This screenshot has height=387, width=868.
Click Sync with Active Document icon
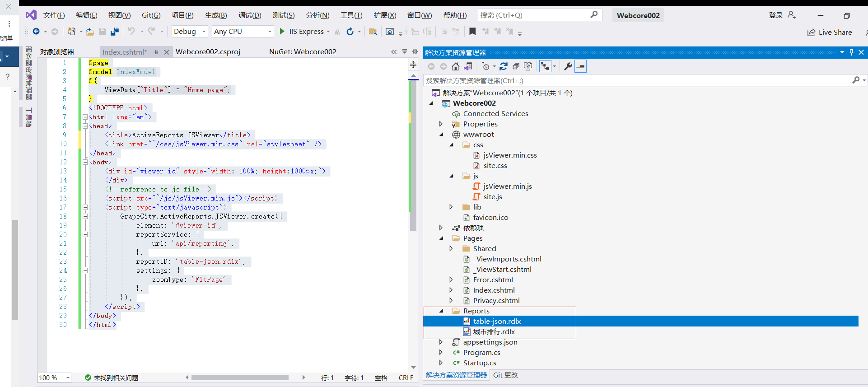click(x=504, y=66)
